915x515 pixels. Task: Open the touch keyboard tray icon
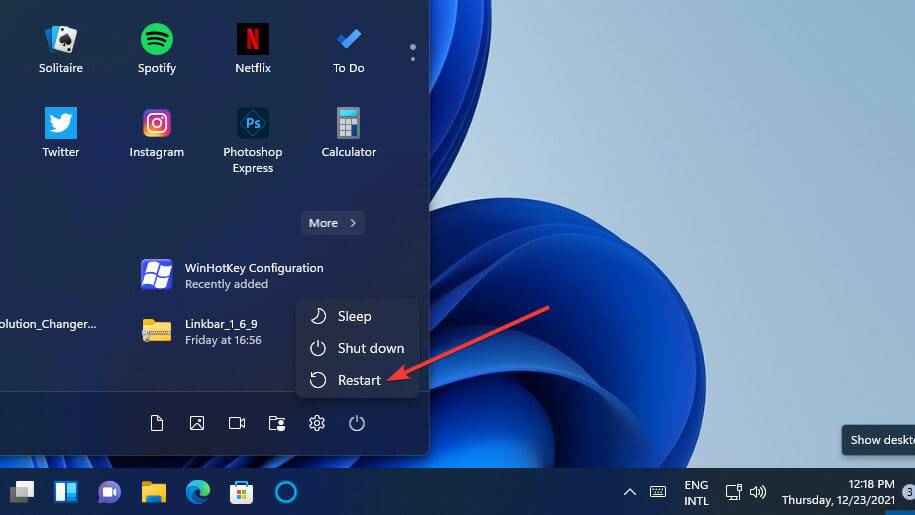click(658, 492)
